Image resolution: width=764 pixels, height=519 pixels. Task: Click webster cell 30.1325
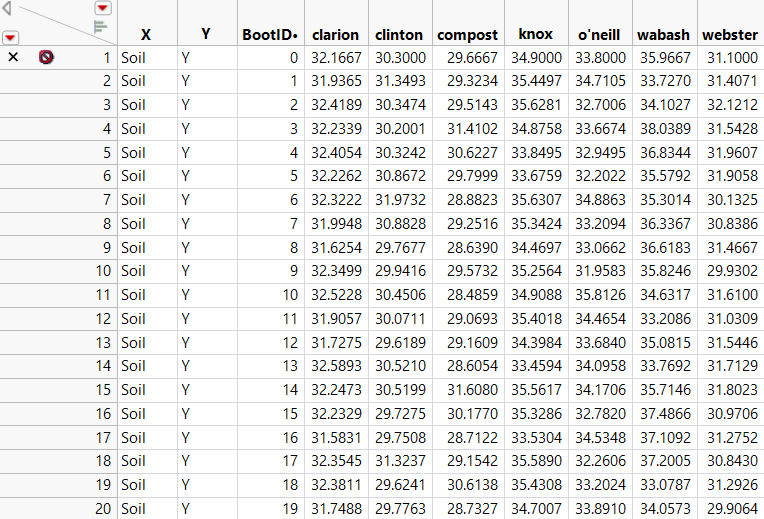tap(732, 200)
